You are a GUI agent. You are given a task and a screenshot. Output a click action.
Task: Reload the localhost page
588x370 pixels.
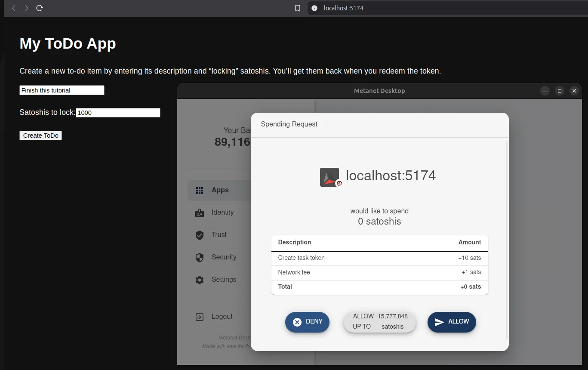coord(40,8)
